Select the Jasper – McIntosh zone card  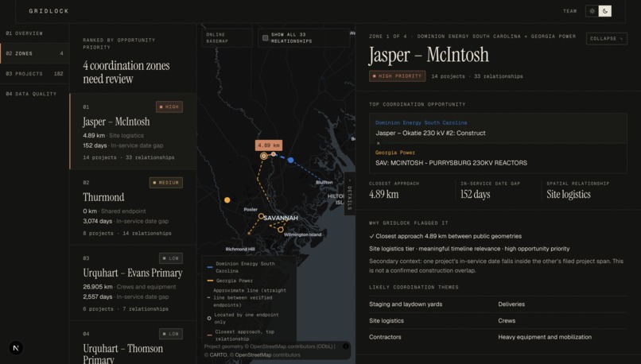(x=134, y=132)
